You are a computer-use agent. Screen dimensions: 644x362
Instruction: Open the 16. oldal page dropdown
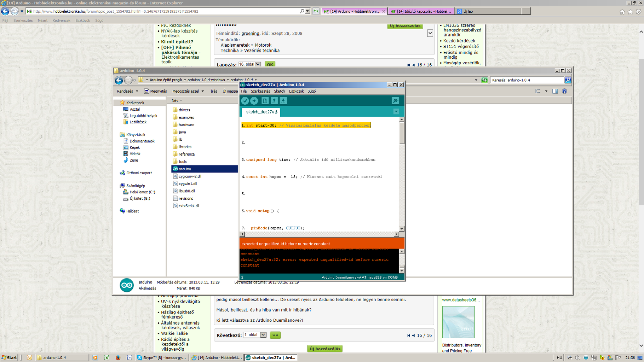click(x=258, y=64)
